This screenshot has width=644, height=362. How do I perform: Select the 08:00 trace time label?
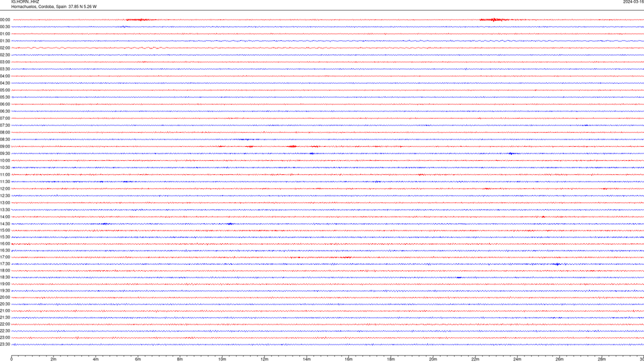5,132
